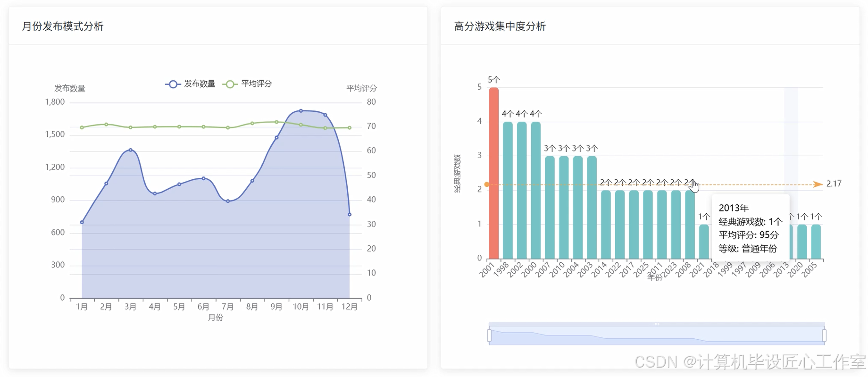
Task: Click the 2025 bar in the chart
Action: click(x=648, y=225)
